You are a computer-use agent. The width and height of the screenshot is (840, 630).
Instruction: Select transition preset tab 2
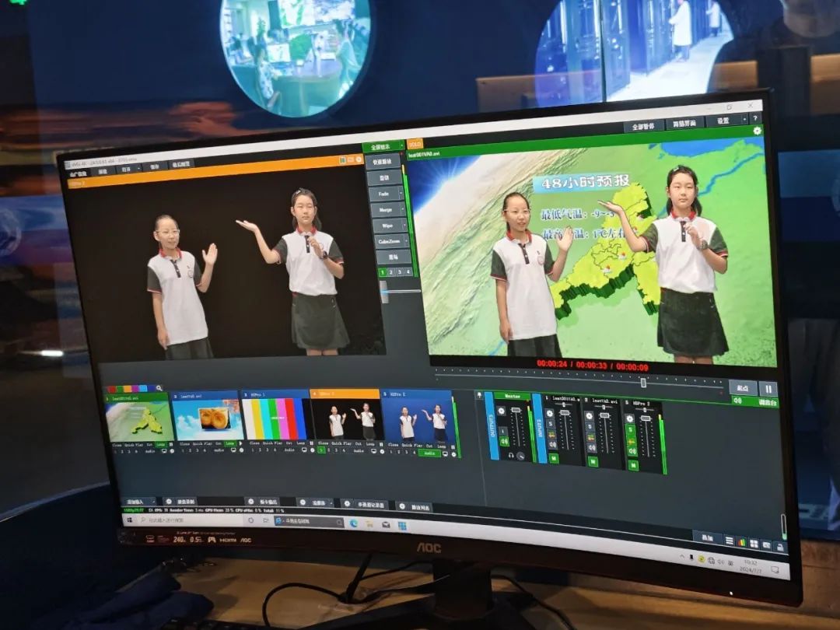click(391, 272)
